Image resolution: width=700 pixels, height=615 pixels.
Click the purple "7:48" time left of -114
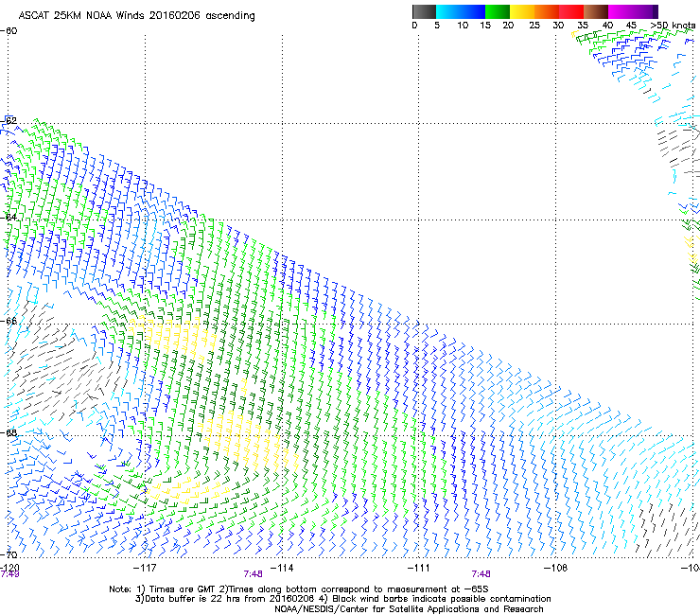pos(253,574)
